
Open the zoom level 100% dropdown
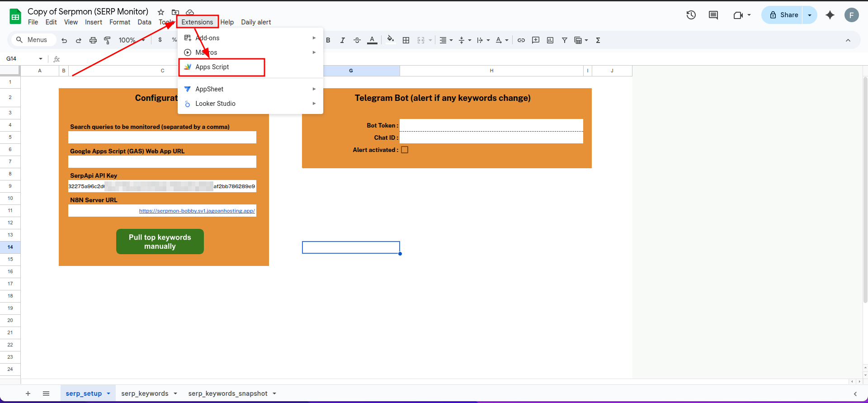pyautogui.click(x=132, y=40)
